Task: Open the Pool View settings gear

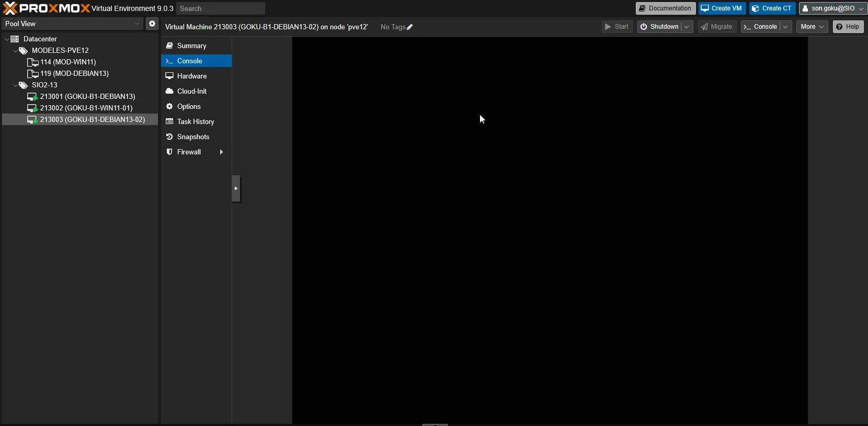Action: tap(152, 24)
